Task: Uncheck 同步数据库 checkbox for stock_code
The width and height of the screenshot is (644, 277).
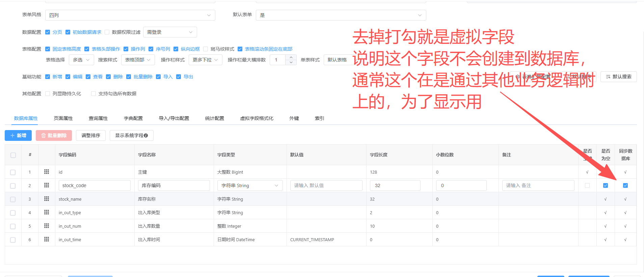Action: (625, 185)
